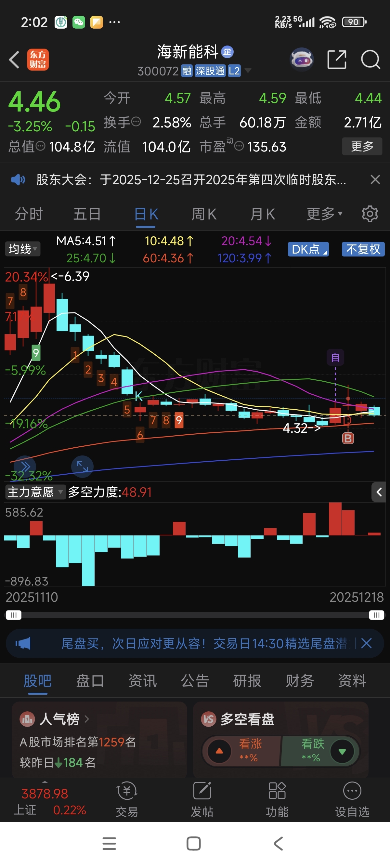This screenshot has height=868, width=390.
Task: Open the 尾盘买 promo banner text
Action: point(204,643)
